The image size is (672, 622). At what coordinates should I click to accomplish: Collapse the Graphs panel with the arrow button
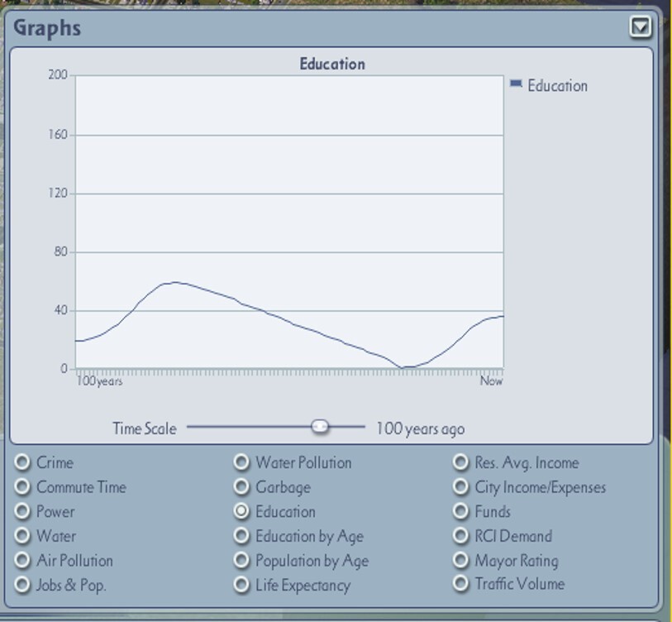point(641,27)
